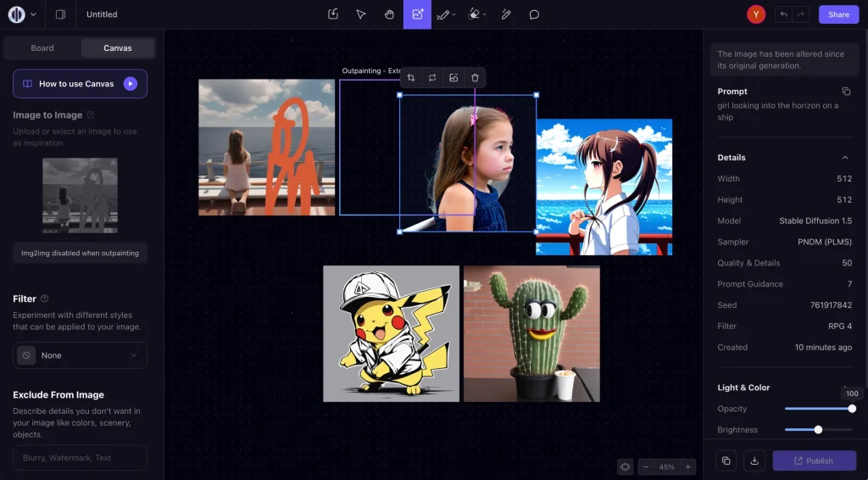Open the logo menu dropdown

point(22,14)
